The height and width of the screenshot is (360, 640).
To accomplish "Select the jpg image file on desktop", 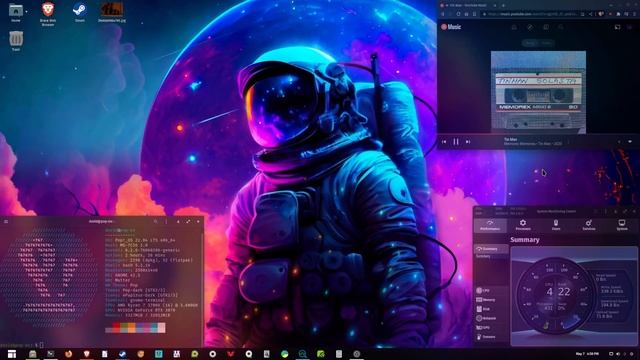I will [x=112, y=12].
